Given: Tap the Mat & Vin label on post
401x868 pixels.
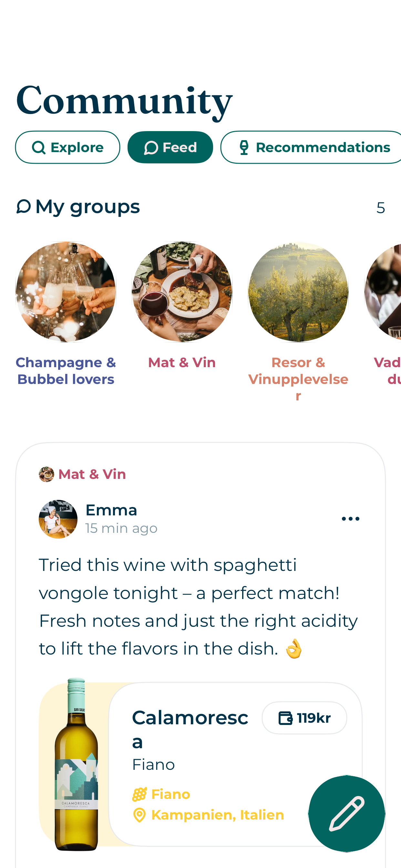Looking at the screenshot, I should [x=92, y=474].
